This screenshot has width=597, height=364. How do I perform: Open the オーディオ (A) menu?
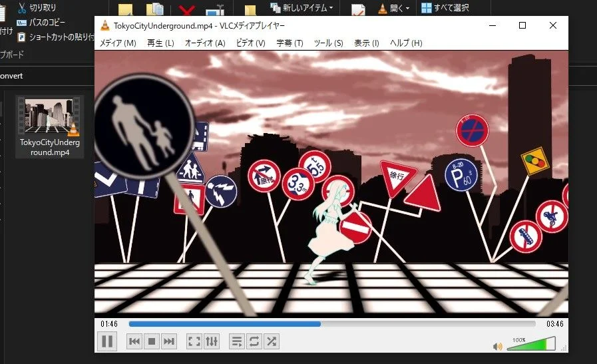205,43
